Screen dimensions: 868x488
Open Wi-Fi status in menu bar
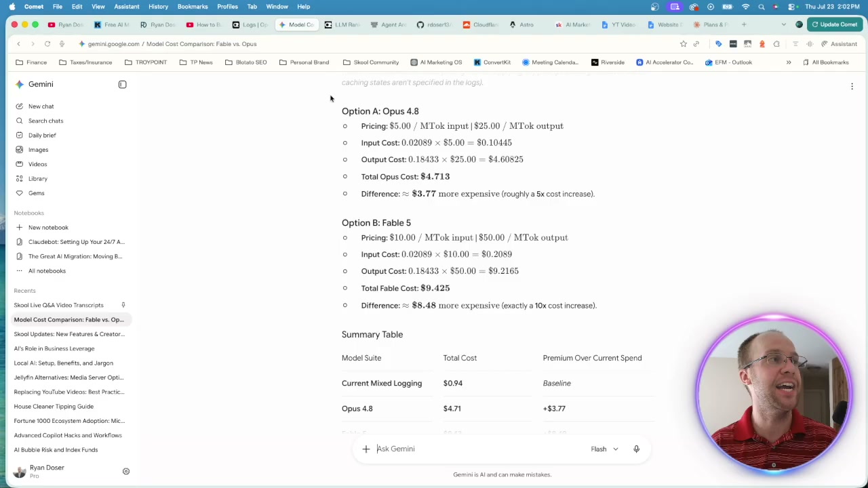(x=745, y=7)
